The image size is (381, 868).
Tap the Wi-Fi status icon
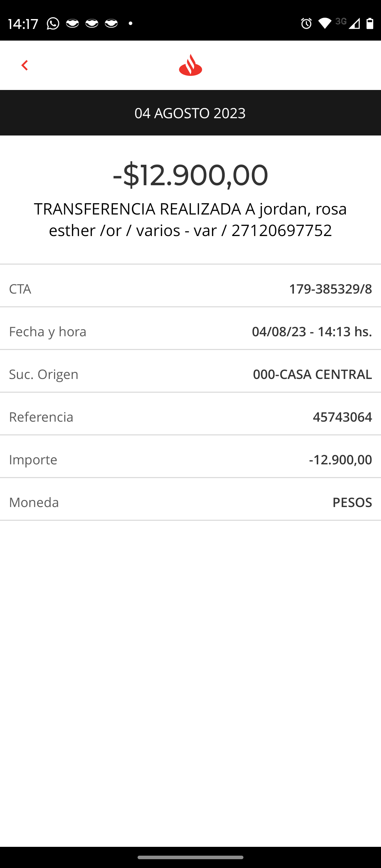325,23
